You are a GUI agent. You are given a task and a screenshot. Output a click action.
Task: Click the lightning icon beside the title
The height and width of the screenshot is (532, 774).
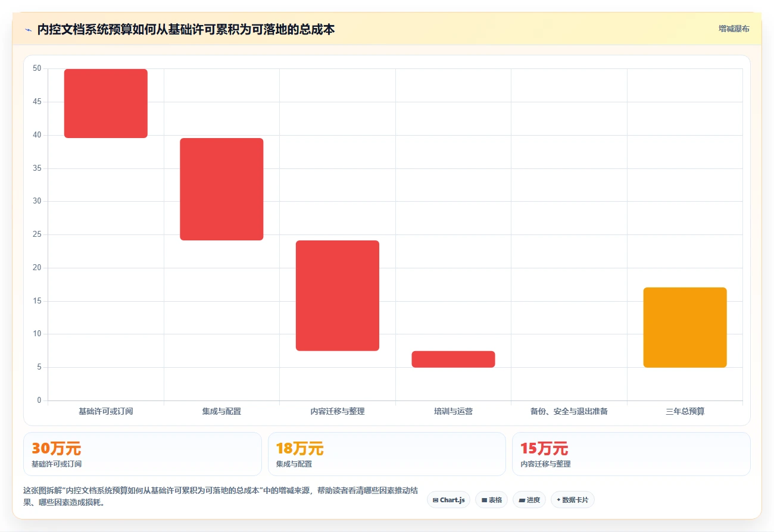pyautogui.click(x=28, y=29)
